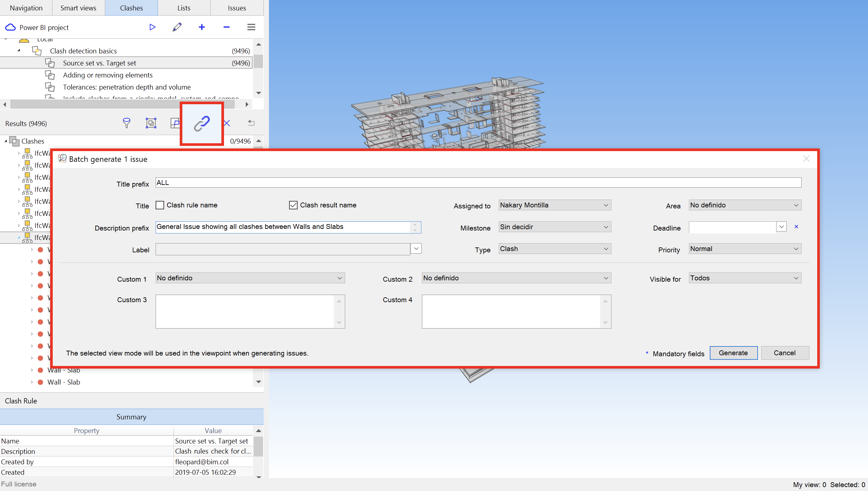Clear the Deadline with the blue x
Screen dimensions: 868x491
[796, 227]
